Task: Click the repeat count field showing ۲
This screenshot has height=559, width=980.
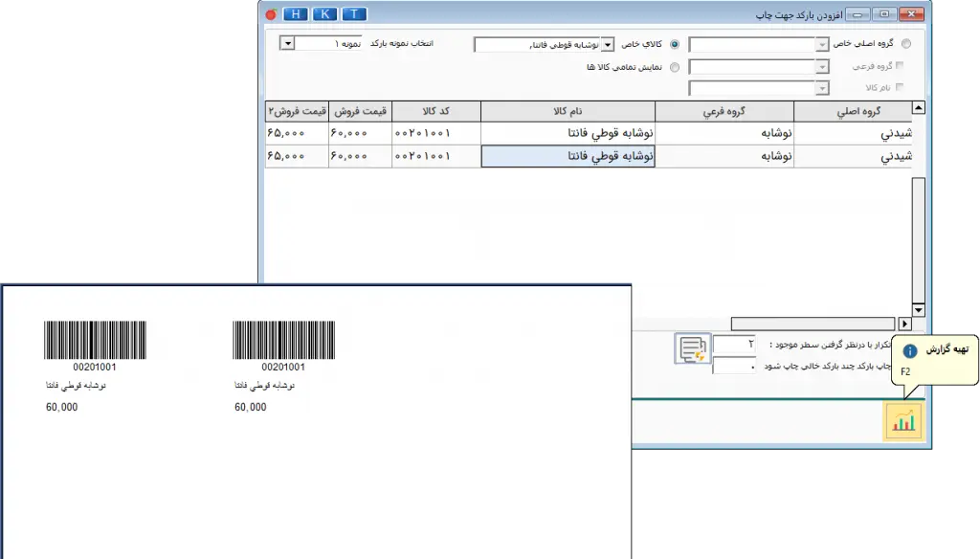Action: 735,341
